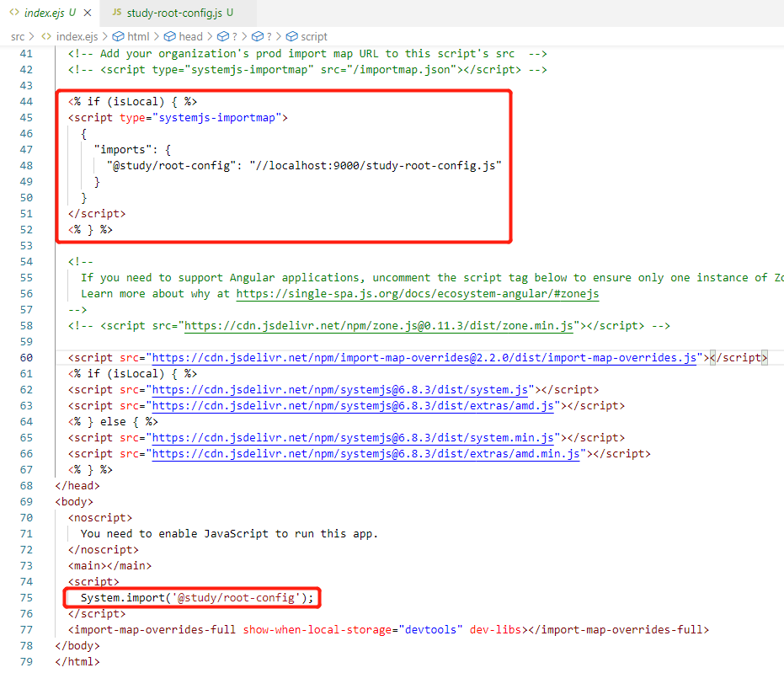The image size is (784, 673).
Task: Click the localhost:9000 URL string
Action: (x=375, y=165)
